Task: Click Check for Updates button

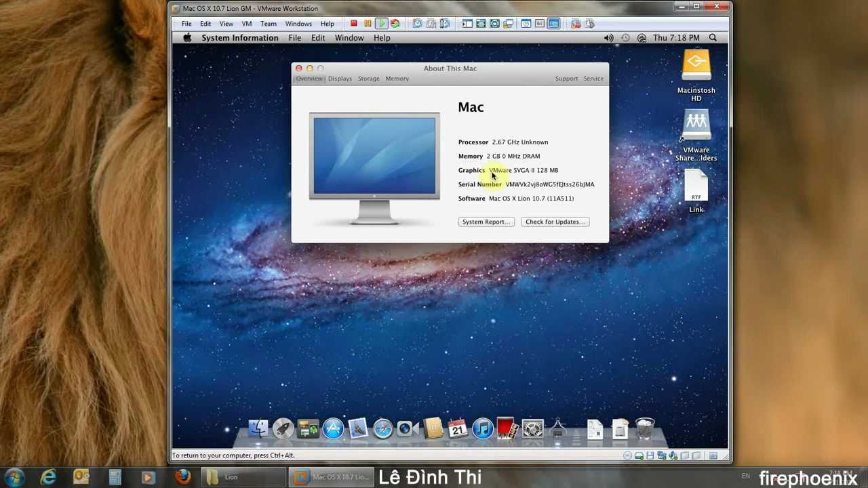Action: (555, 222)
